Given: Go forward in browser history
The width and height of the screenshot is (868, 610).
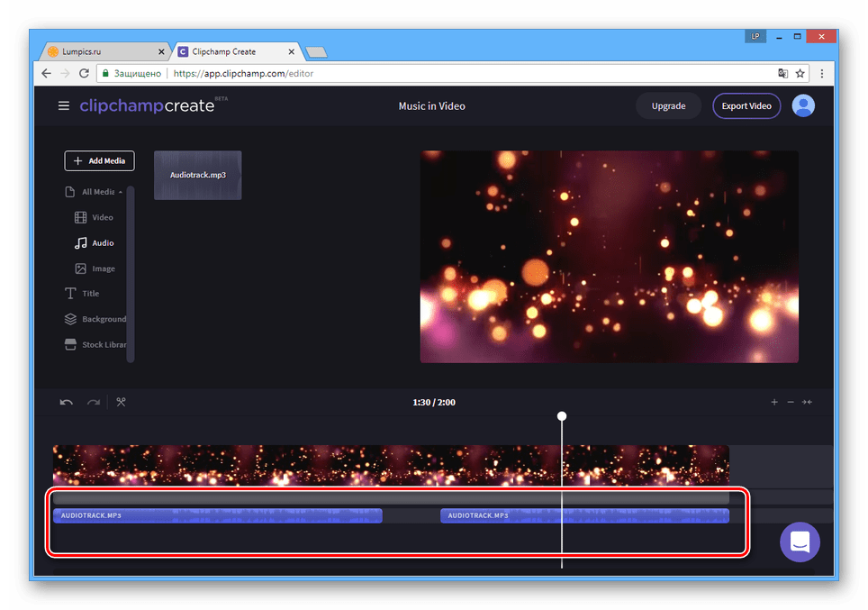Looking at the screenshot, I should pyautogui.click(x=66, y=73).
